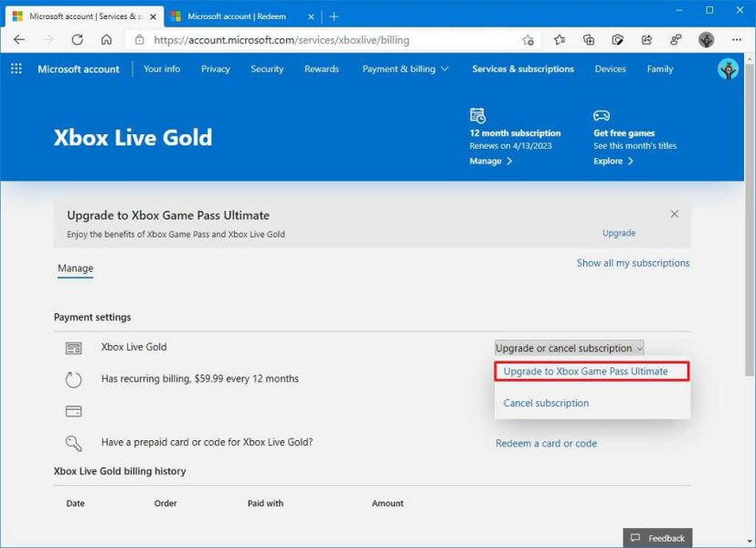Viewport: 756px width, 548px height.
Task: Click the prepaid code key icon
Action: 74,443
